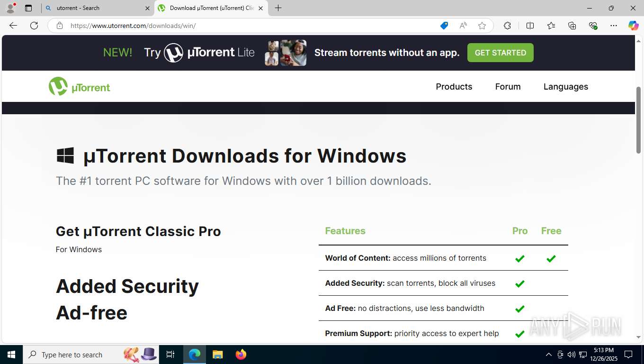This screenshot has width=644, height=364.
Task: Open the network tray icon
Action: click(x=583, y=355)
